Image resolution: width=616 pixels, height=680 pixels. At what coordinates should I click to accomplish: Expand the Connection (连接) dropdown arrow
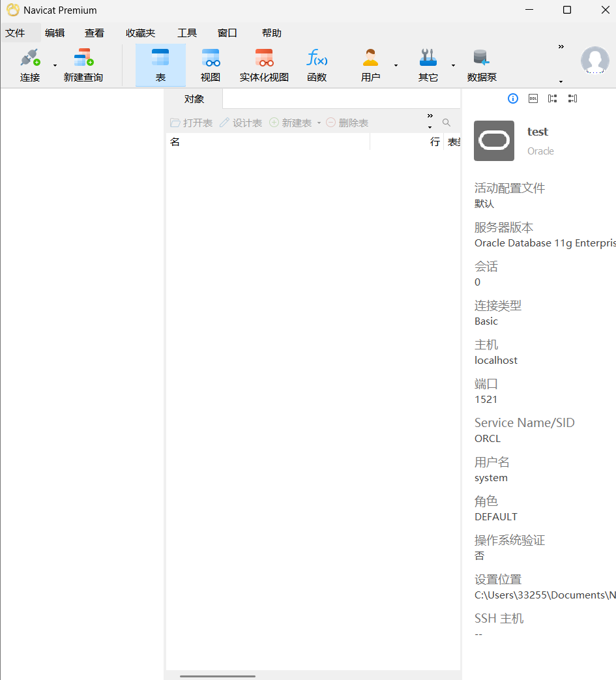click(55, 65)
